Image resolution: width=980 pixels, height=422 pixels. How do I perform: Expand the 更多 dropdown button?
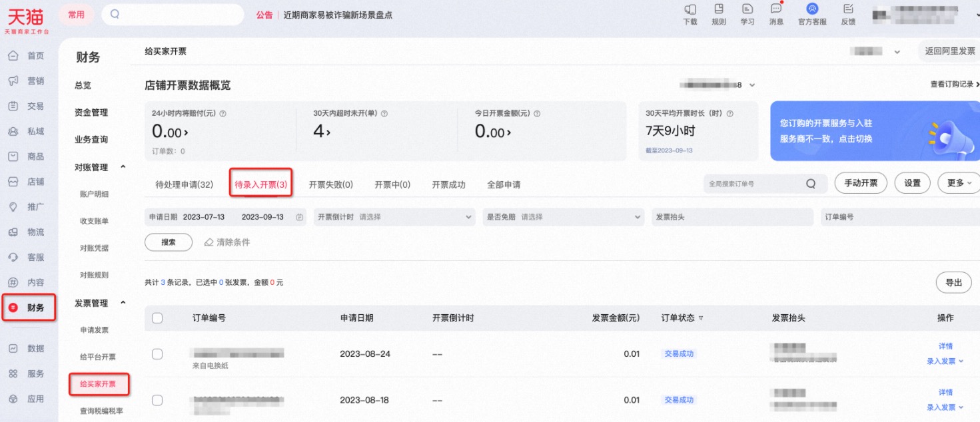[959, 183]
